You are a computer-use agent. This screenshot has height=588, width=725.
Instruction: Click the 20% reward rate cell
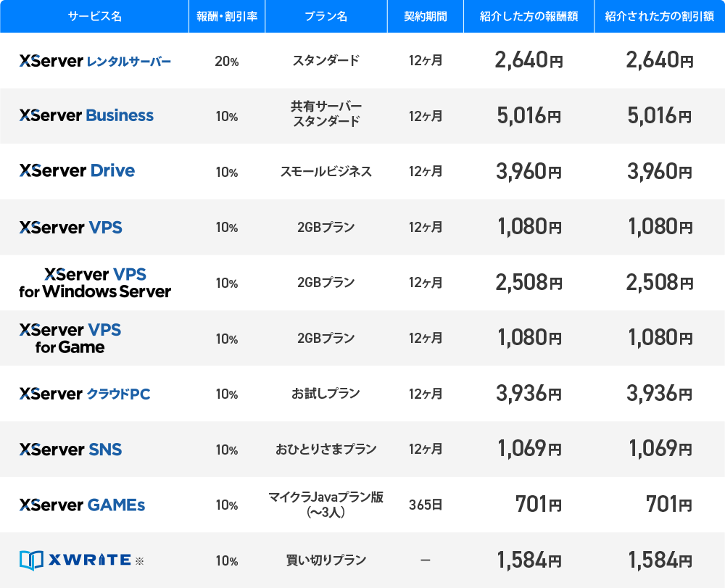[x=226, y=61]
